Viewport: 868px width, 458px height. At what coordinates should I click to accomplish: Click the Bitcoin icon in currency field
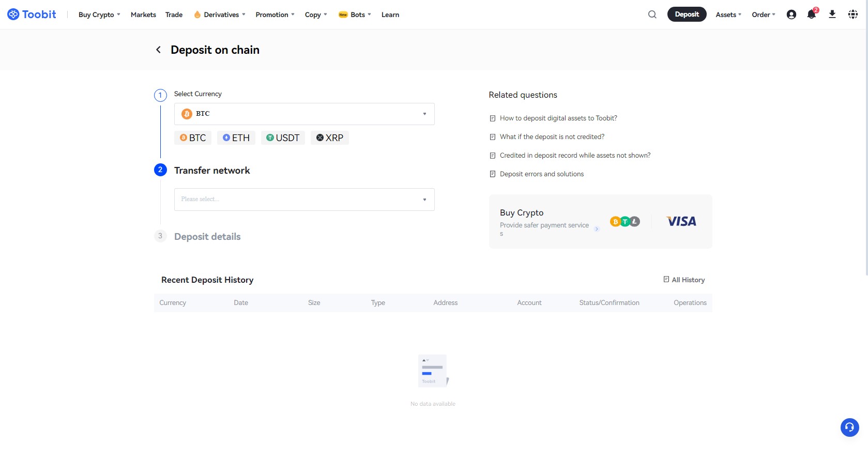pos(187,114)
